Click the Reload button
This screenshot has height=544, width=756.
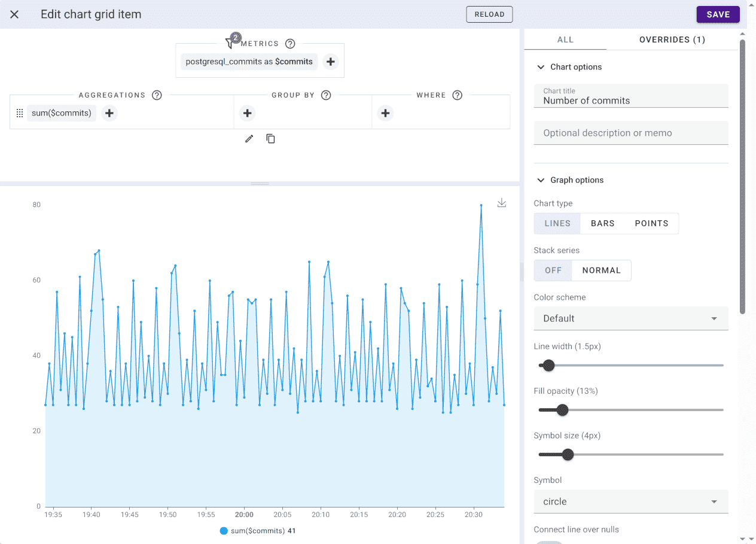pos(489,14)
